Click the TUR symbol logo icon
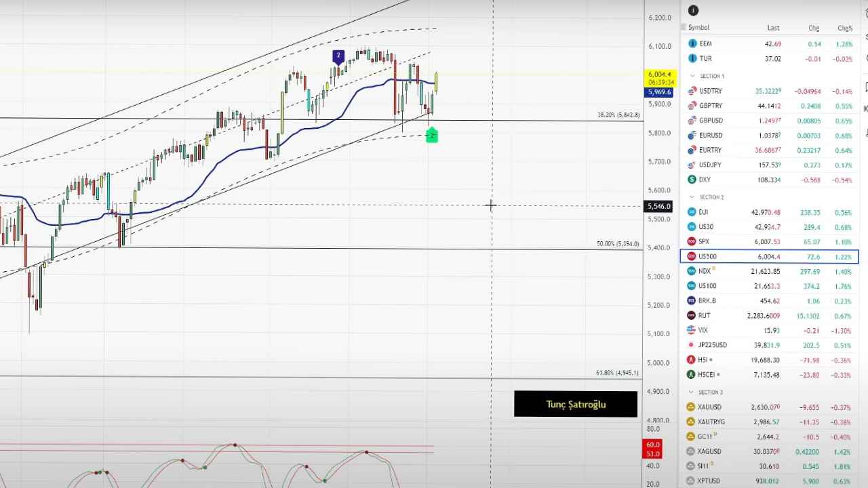 pyautogui.click(x=692, y=58)
